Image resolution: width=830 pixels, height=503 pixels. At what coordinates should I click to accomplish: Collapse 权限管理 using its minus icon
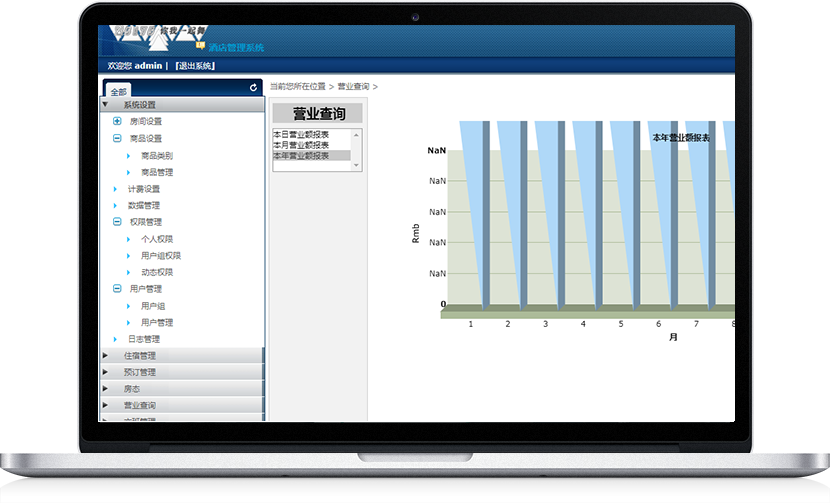coord(117,222)
